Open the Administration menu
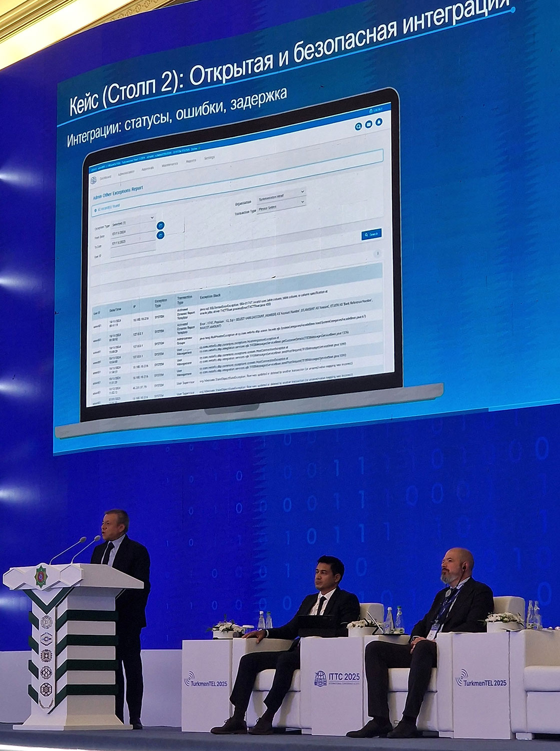Viewport: 560px width, 751px height. coord(126,173)
